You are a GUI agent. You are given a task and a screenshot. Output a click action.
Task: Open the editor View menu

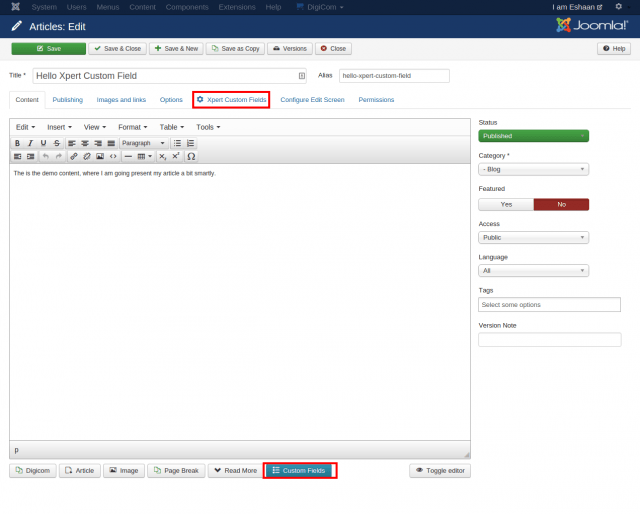(x=95, y=127)
